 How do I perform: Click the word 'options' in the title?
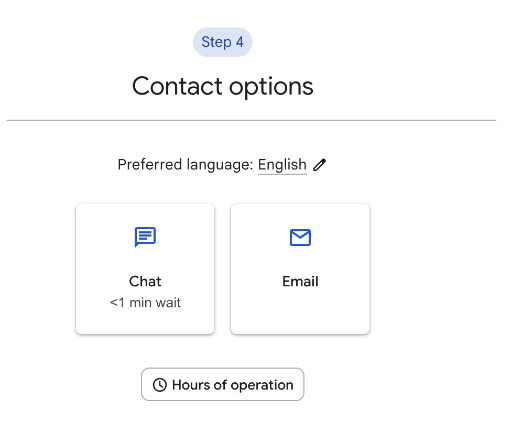(x=271, y=87)
